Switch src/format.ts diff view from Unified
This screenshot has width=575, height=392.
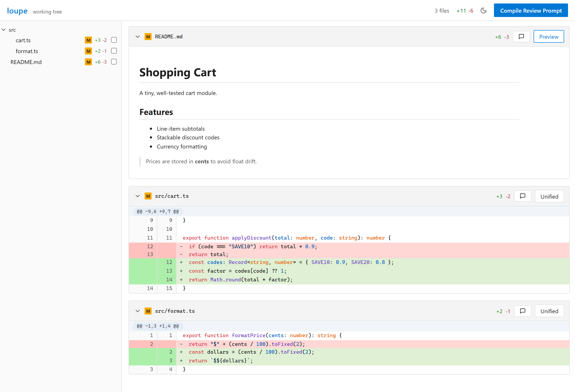click(549, 311)
